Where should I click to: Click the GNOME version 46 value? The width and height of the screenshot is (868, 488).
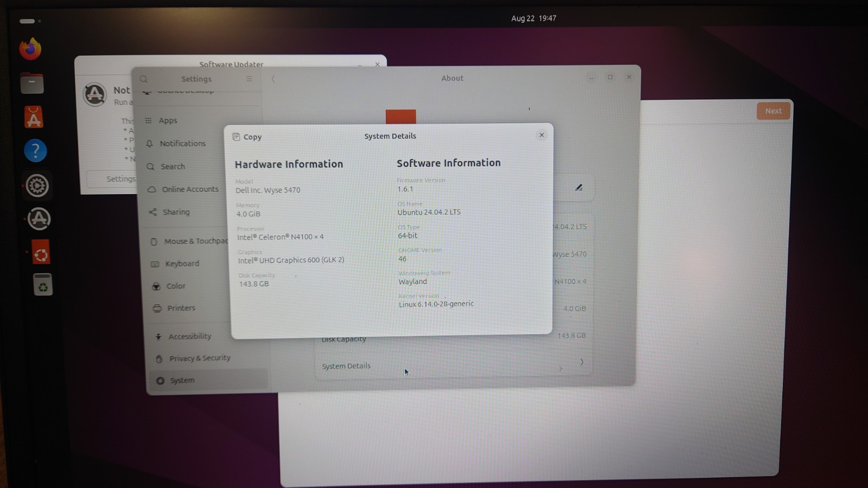tap(403, 259)
